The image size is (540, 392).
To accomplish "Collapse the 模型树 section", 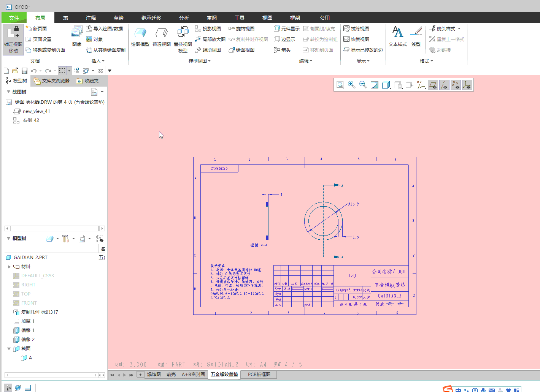I will pos(8,238).
